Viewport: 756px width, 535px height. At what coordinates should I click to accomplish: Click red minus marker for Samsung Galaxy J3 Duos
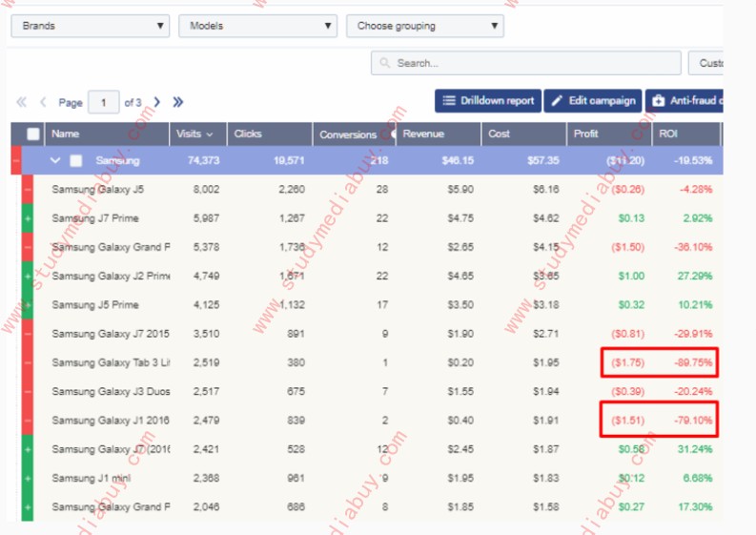(28, 392)
